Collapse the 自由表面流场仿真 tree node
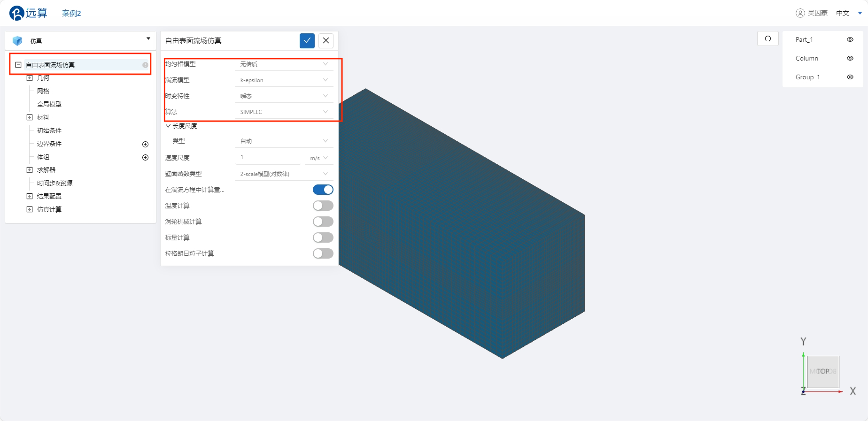Screen dimensions: 868x421 point(18,65)
